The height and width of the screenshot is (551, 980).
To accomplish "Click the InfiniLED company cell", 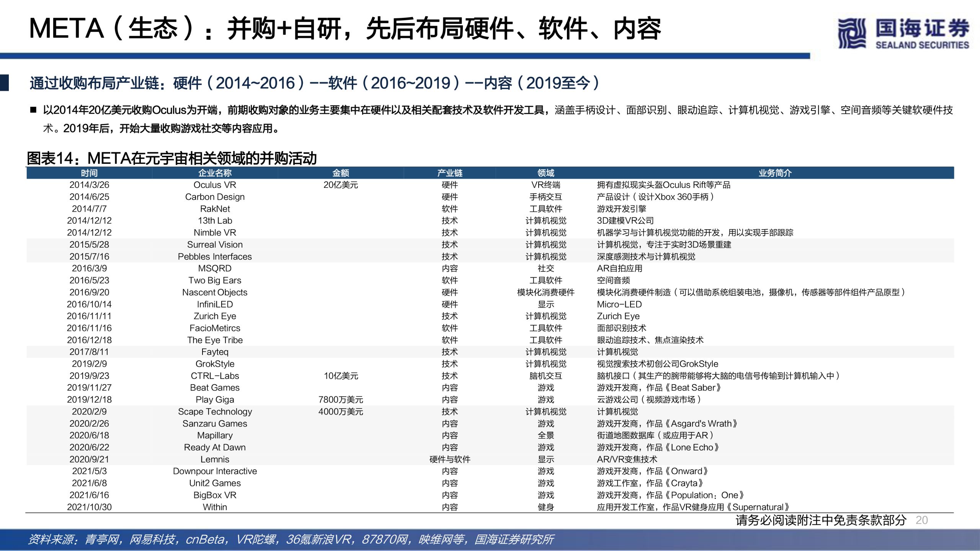I will point(215,304).
